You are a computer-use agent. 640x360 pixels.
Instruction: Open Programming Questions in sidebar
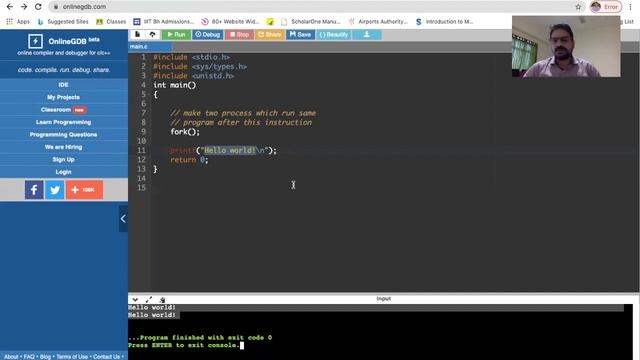point(63,135)
